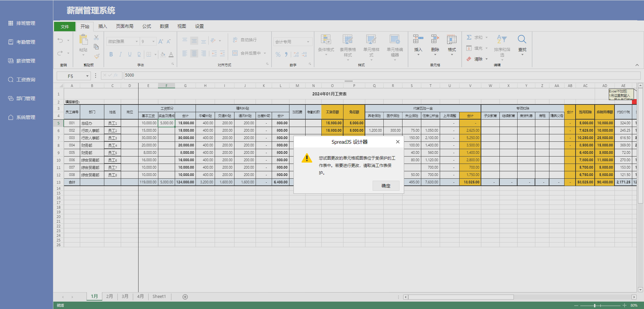Image resolution: width=644 pixels, height=309 pixels.
Task: Switch to Page Layout (页面布局) tab
Action: [x=125, y=26]
